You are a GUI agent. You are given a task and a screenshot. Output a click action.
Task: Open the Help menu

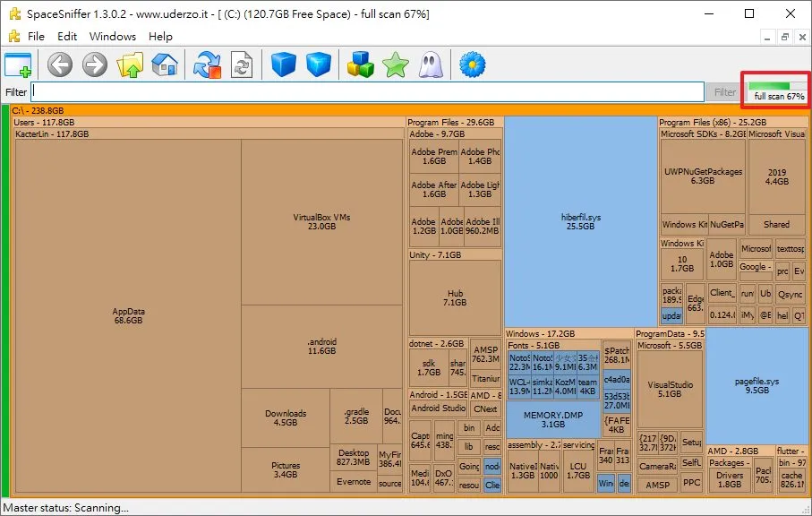[x=160, y=36]
